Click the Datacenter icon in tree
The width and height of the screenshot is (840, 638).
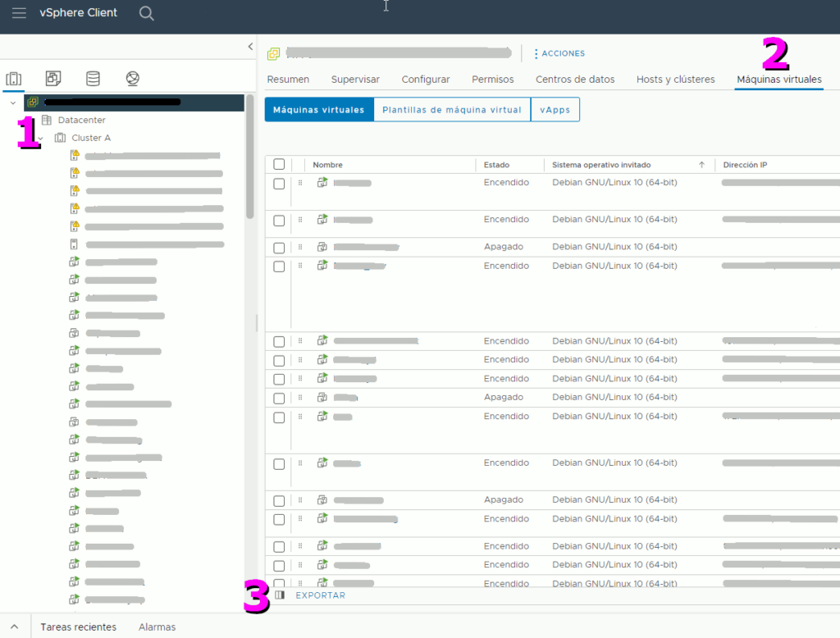(x=47, y=120)
